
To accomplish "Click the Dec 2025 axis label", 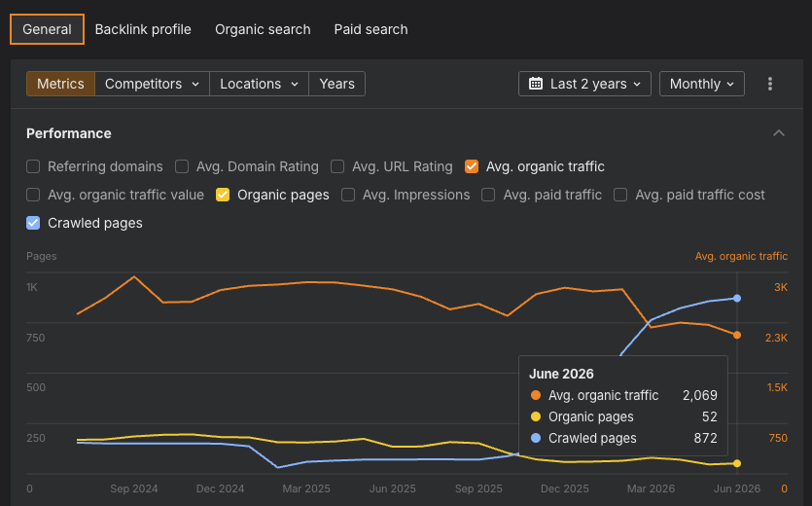I will (x=564, y=488).
